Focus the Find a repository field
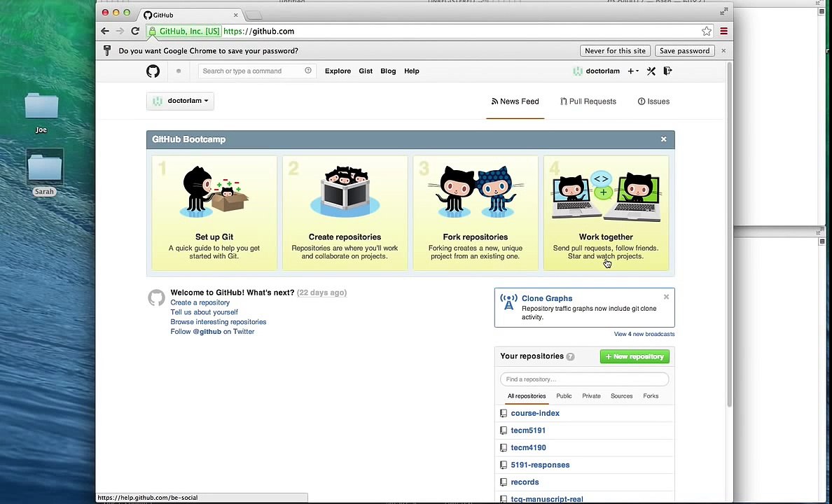This screenshot has width=832, height=504. point(584,379)
